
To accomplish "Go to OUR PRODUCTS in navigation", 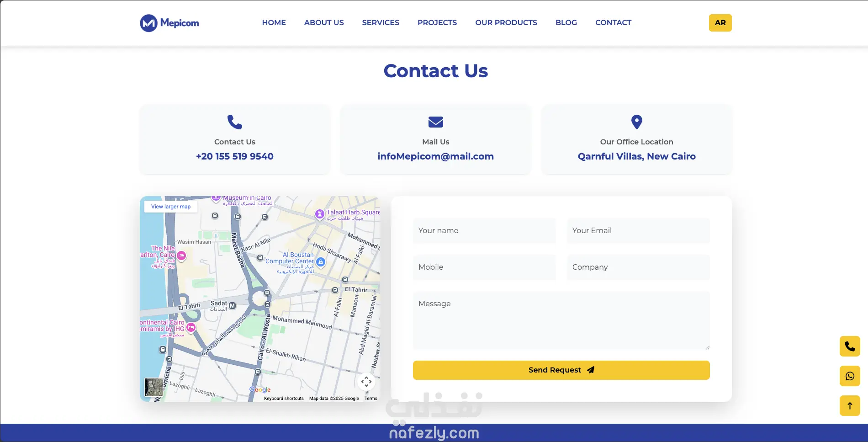I will [x=506, y=23].
